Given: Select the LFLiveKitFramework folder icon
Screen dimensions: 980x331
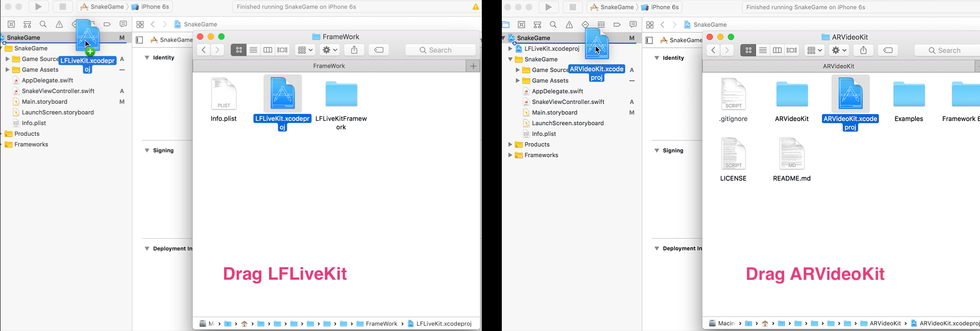Looking at the screenshot, I should pyautogui.click(x=341, y=94).
